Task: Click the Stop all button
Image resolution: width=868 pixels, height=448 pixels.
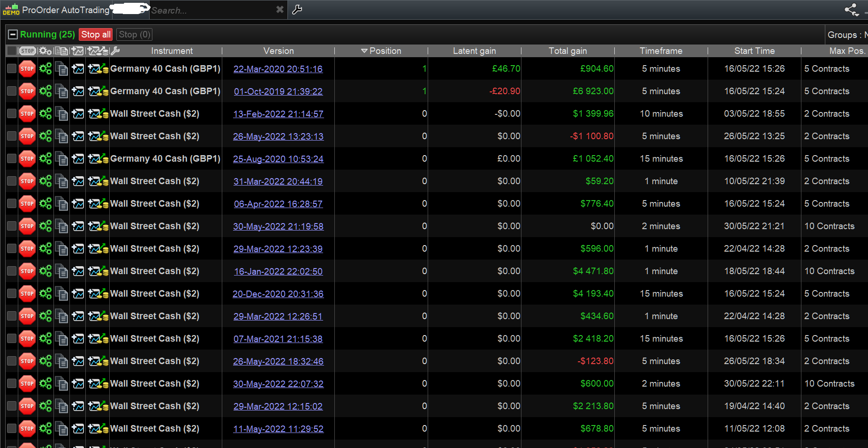Action: (x=96, y=34)
